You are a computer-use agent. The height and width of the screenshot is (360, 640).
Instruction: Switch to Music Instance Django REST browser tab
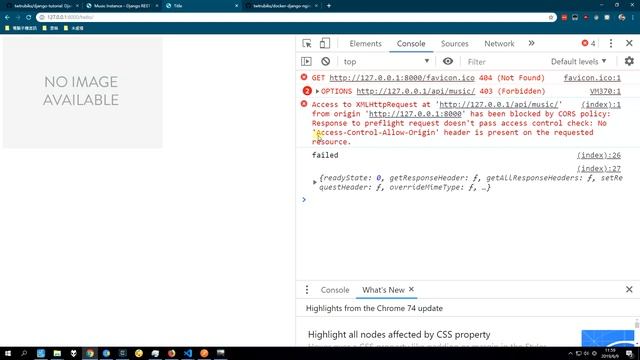tap(122, 6)
